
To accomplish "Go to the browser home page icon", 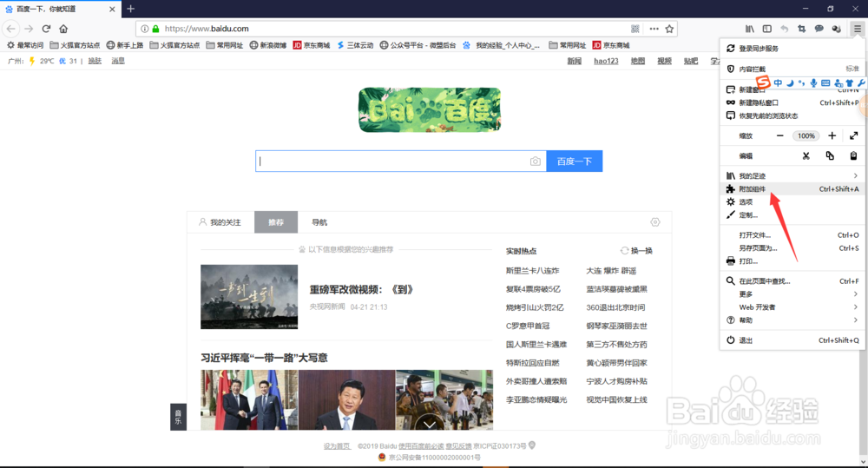I will pos(63,29).
